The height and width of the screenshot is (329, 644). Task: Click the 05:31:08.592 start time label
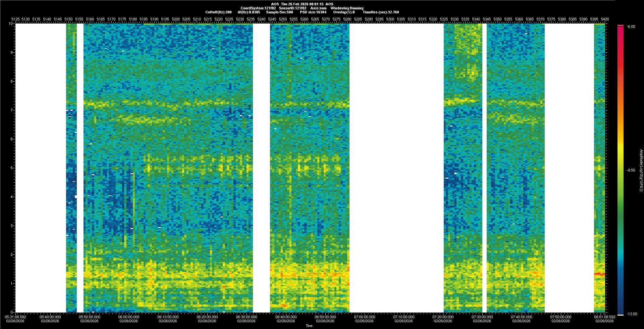16,317
